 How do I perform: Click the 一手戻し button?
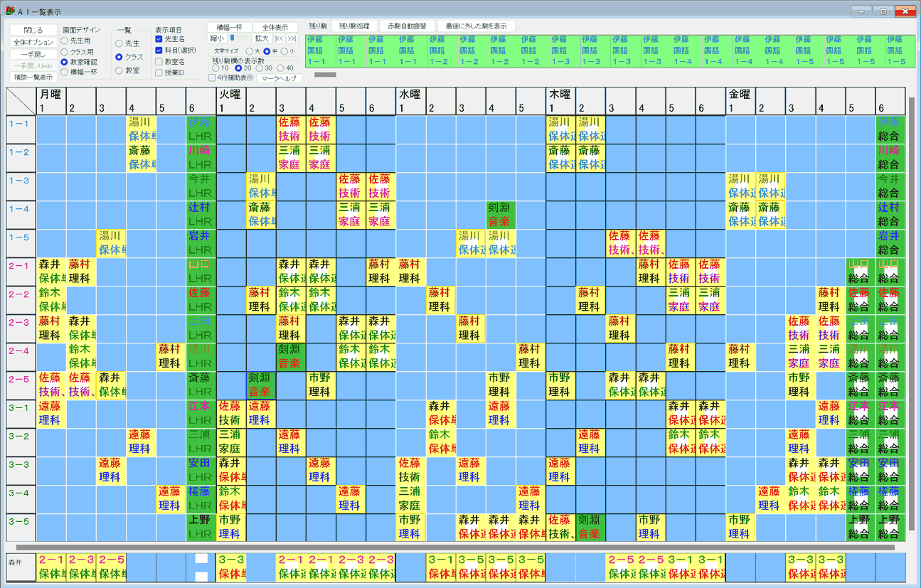click(x=33, y=54)
